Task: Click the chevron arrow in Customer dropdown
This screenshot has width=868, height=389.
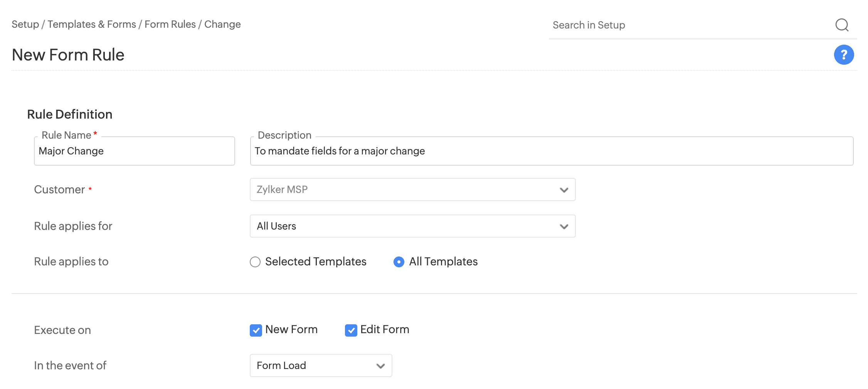Action: (564, 190)
